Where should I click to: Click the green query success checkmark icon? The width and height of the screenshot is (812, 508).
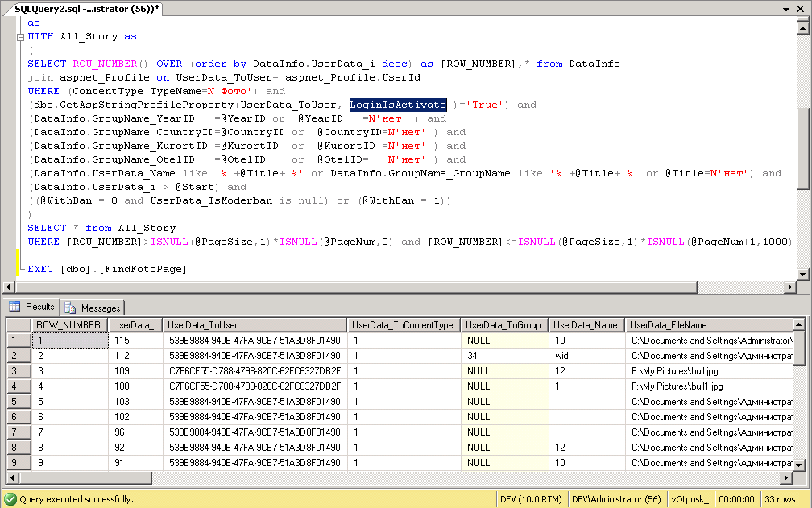click(10, 499)
